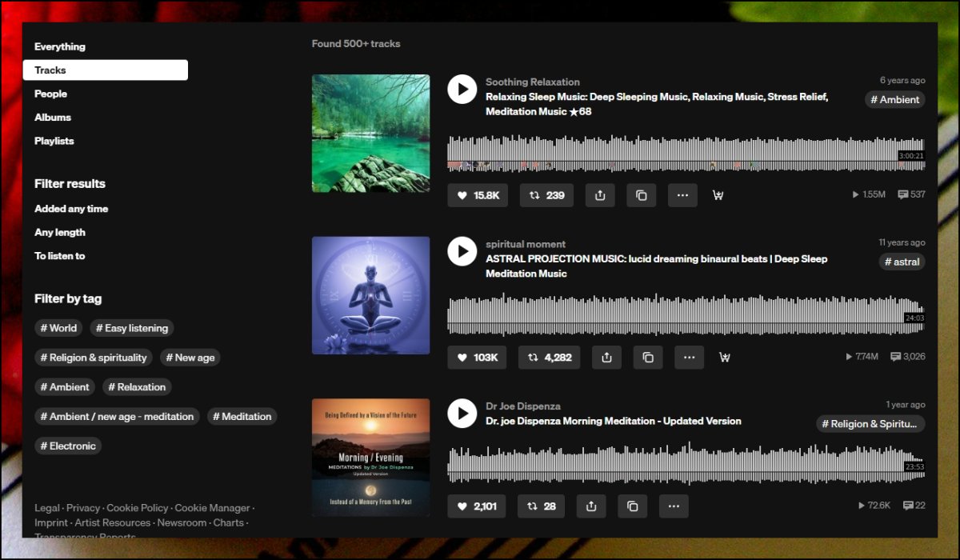The height and width of the screenshot is (560, 960).
Task: Share the Dr Joe Dispenza track
Action: (591, 506)
